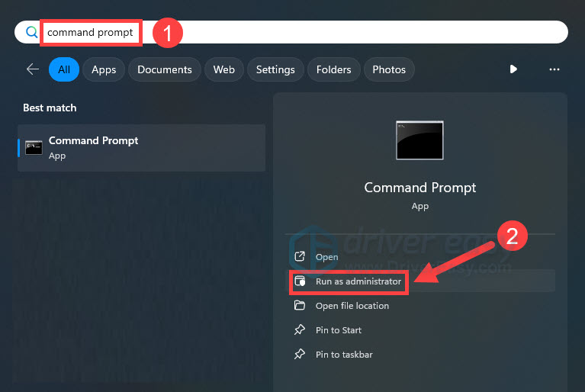Click the Command Prompt icon in Best match
Image resolution: width=585 pixels, height=392 pixels.
[34, 148]
